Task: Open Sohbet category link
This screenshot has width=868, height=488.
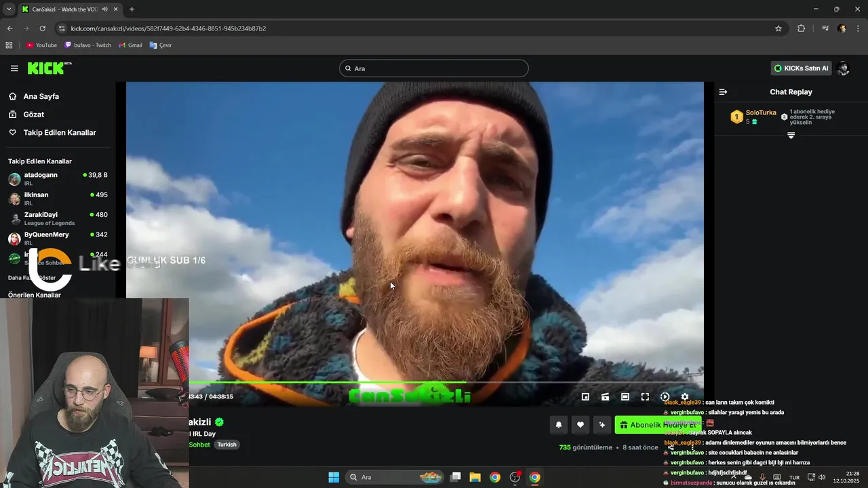Action: point(199,445)
